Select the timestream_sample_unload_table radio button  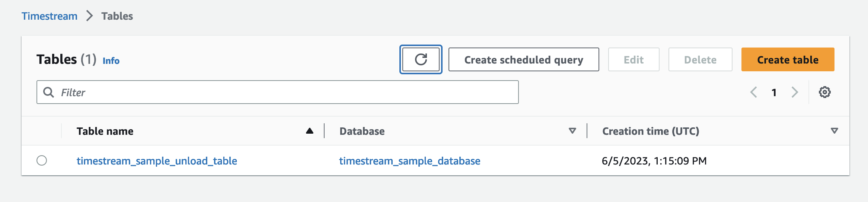[x=42, y=160]
